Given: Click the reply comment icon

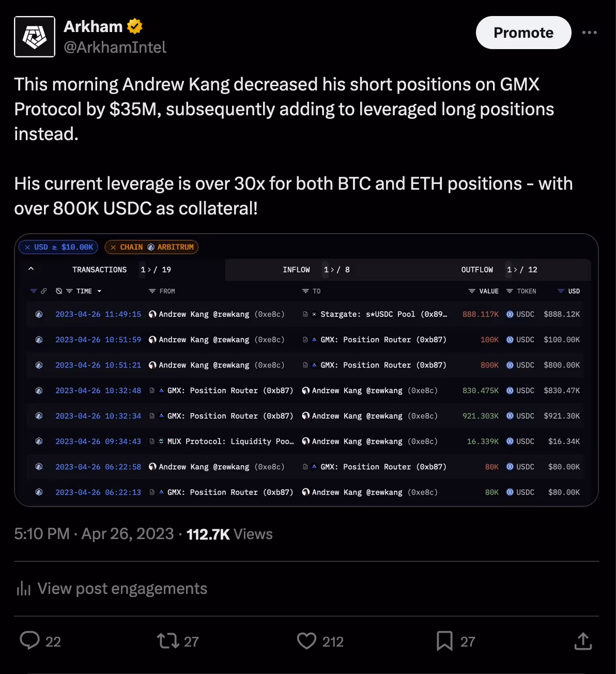Looking at the screenshot, I should [30, 641].
